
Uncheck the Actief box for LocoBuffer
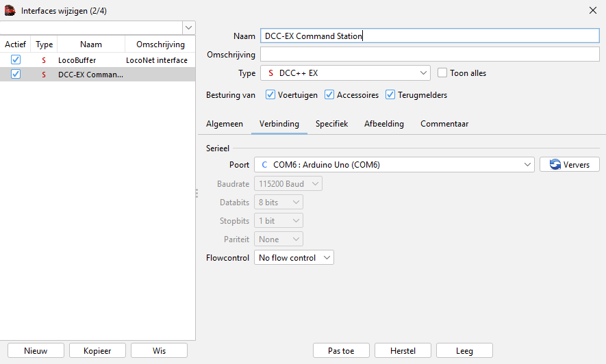[16, 60]
